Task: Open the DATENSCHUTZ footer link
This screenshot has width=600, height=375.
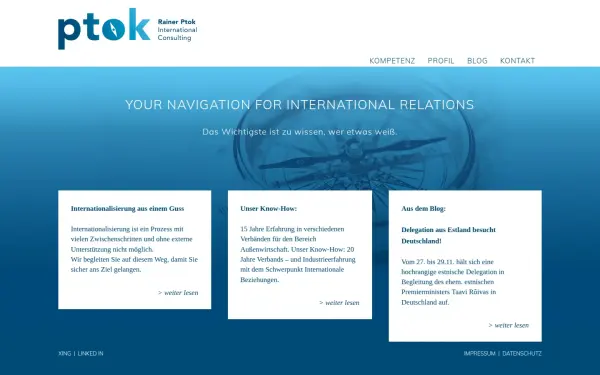Action: click(522, 354)
